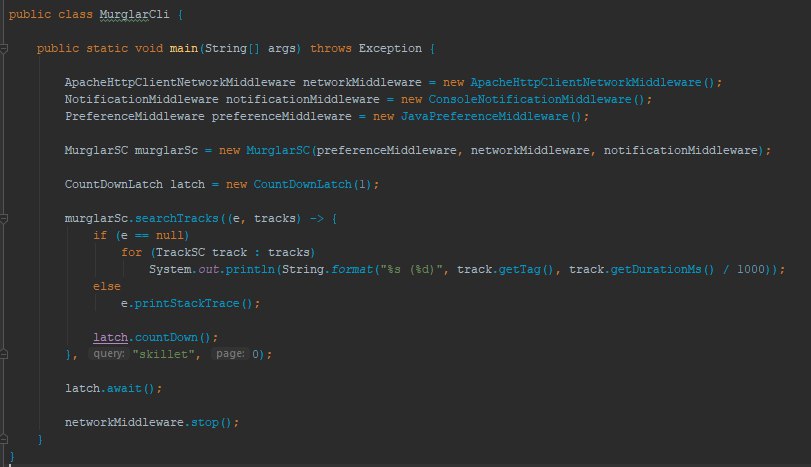Click the ConsoleNotificationMiddleware() constructor call
811x467 pixels.
pos(536,99)
